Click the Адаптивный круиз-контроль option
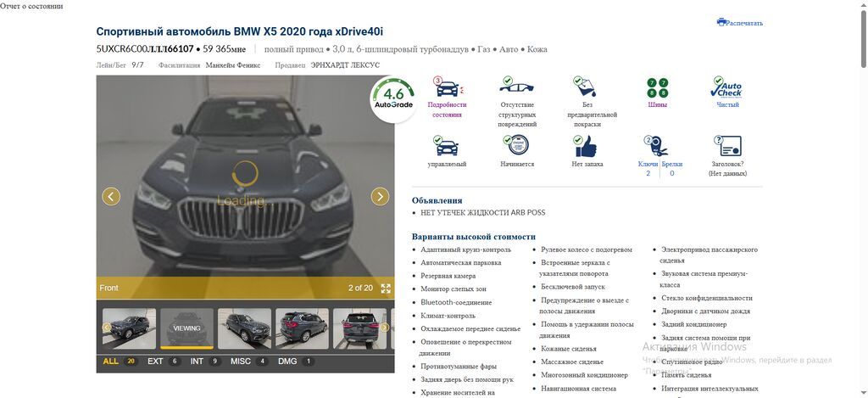This screenshot has width=868, height=398. pos(466,249)
